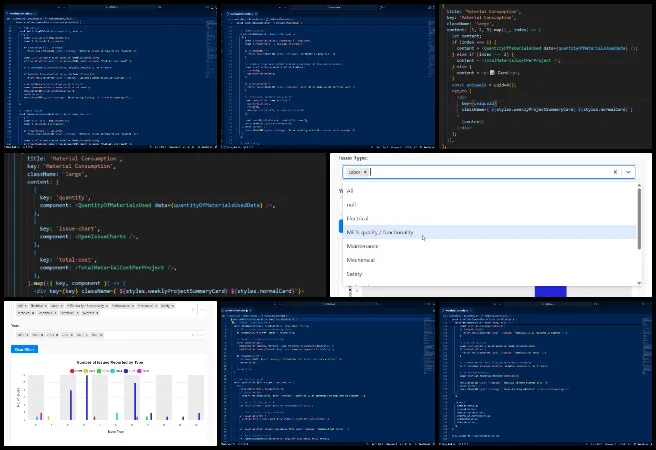
Task: Clear all selections in Issue Type field
Action: coord(614,172)
